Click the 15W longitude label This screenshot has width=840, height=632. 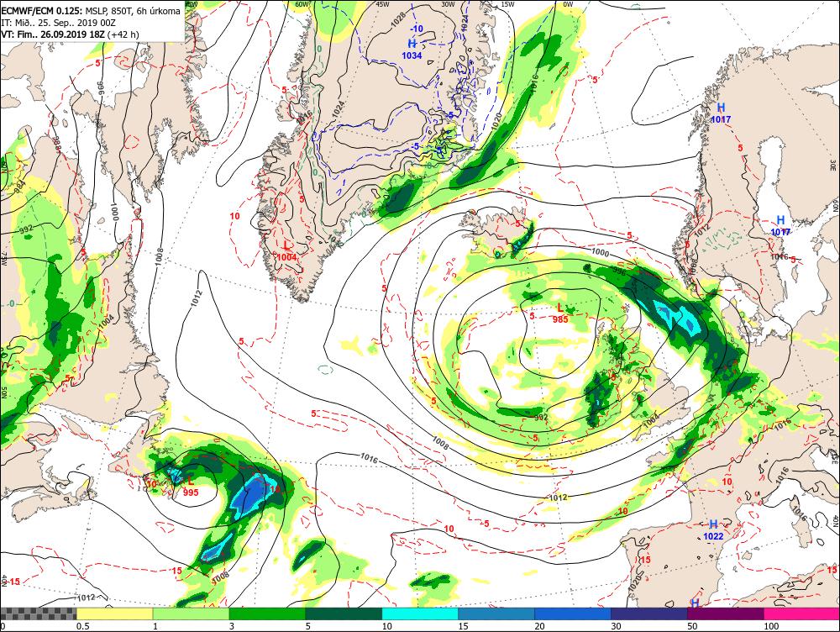508,4
